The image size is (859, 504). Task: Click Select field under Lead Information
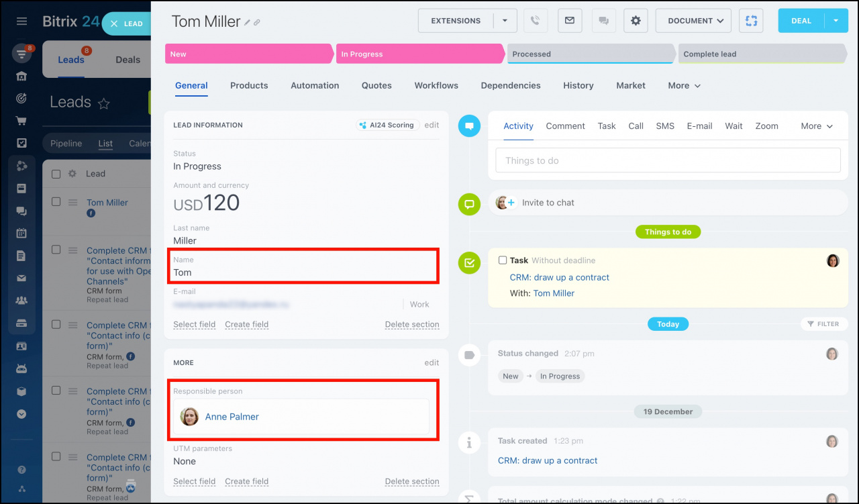pos(195,325)
